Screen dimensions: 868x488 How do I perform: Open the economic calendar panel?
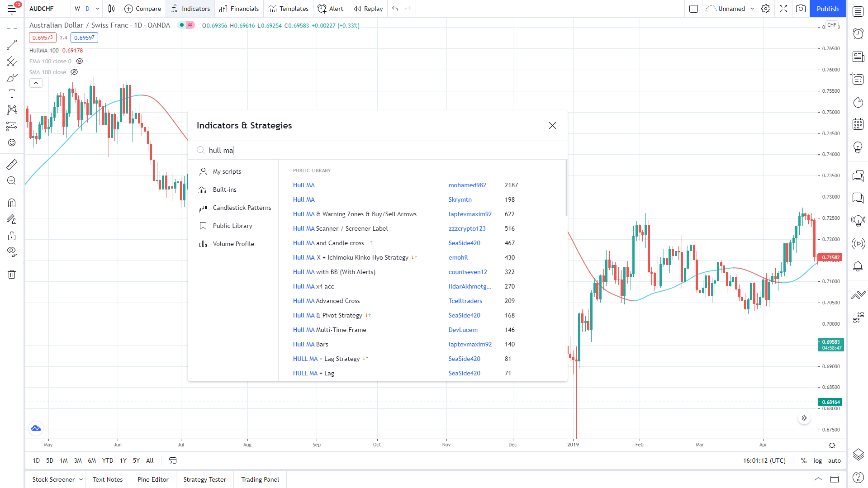coord(858,124)
